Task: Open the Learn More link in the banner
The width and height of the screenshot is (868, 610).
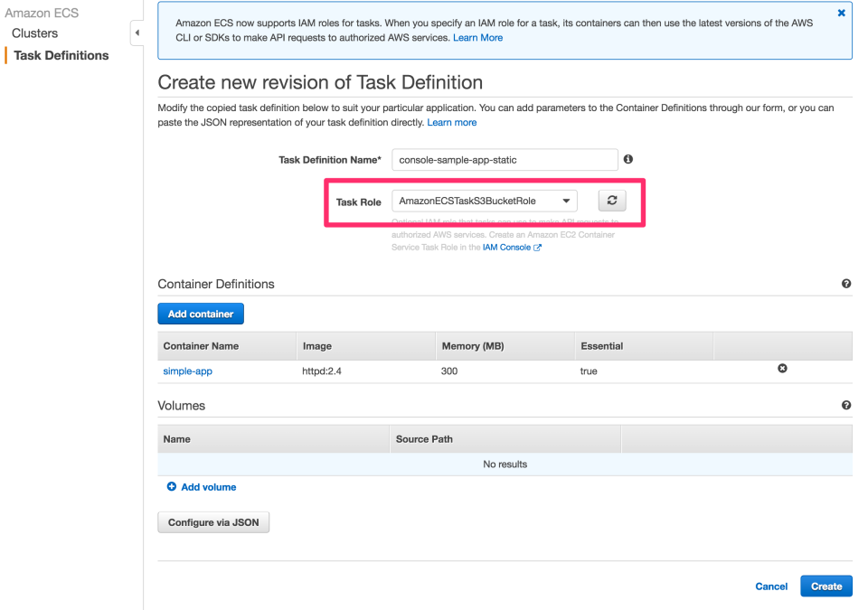Action: [x=477, y=37]
